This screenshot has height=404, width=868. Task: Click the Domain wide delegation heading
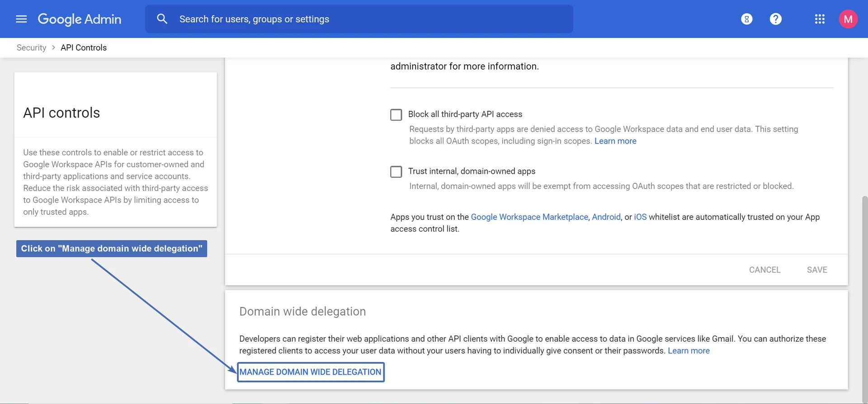click(302, 311)
